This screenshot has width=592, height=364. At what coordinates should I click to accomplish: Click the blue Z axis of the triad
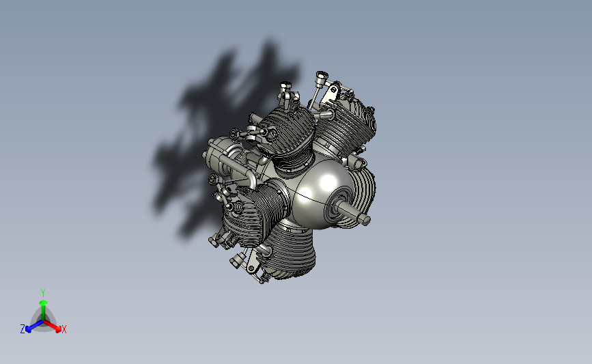(x=34, y=326)
